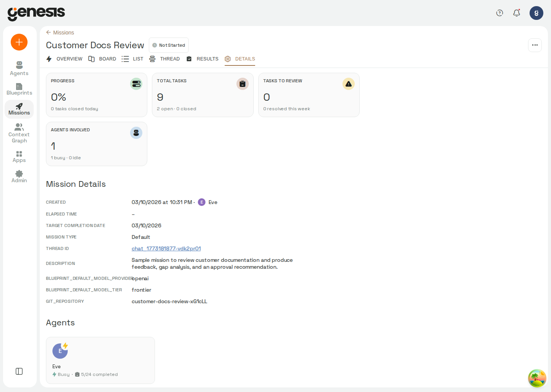Open the Blueprints sidebar section
Viewport: 551px width, 392px height.
[19, 89]
